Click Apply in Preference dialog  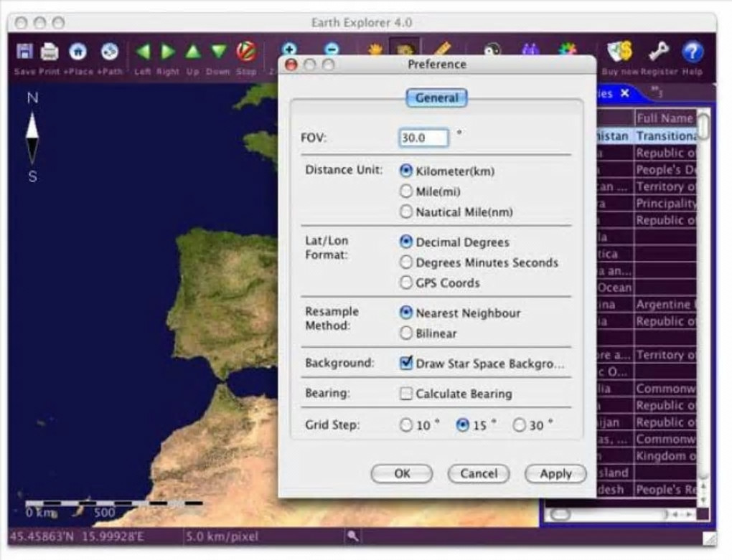coord(555,474)
